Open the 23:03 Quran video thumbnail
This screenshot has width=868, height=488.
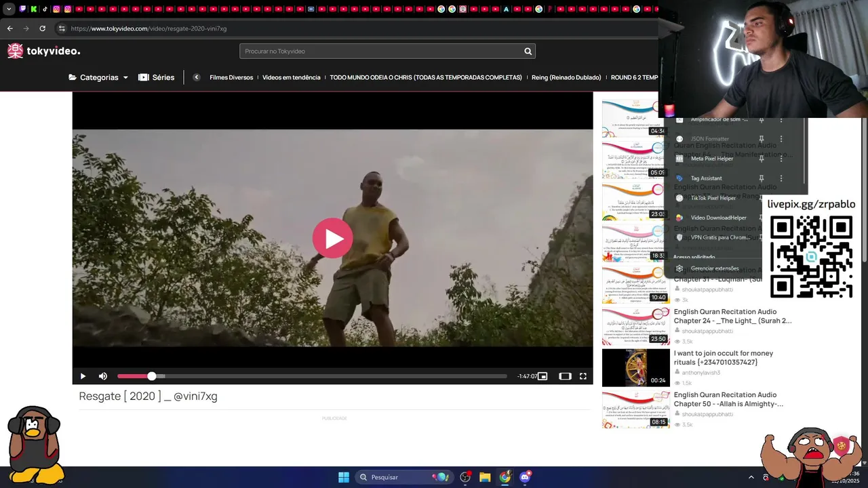[635, 201]
